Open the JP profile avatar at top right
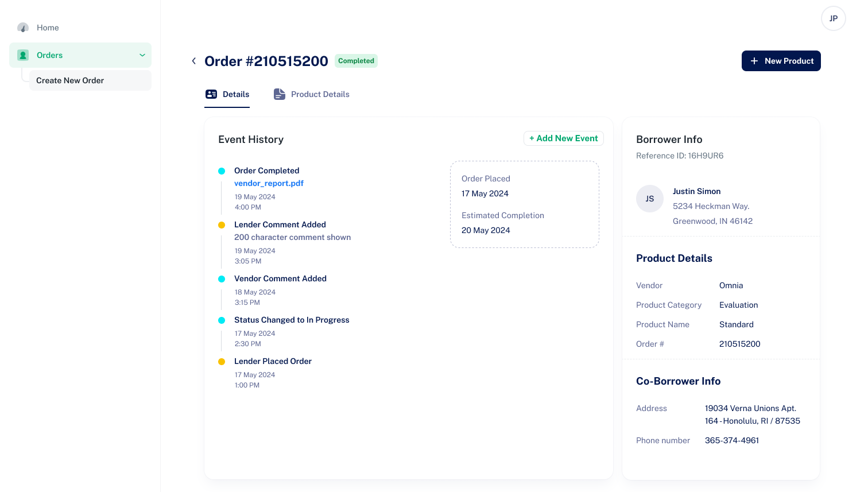This screenshot has width=868, height=492. [x=833, y=18]
